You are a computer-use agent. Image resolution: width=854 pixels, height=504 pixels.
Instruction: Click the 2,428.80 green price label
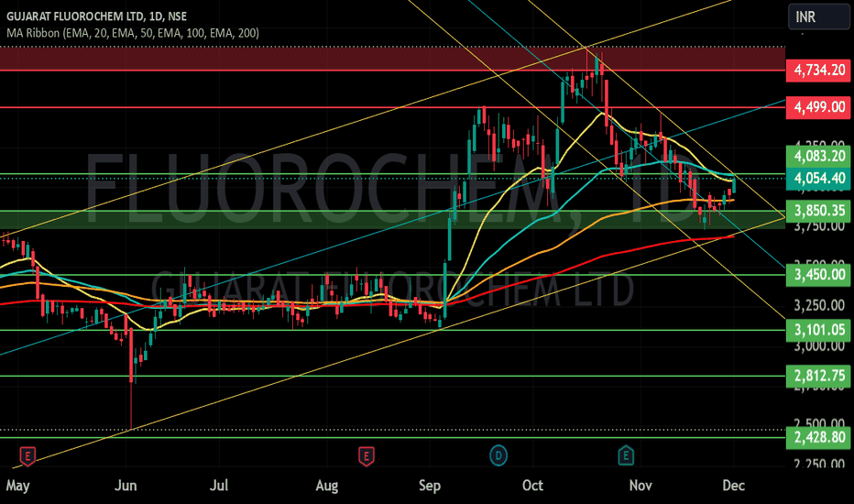pos(818,437)
